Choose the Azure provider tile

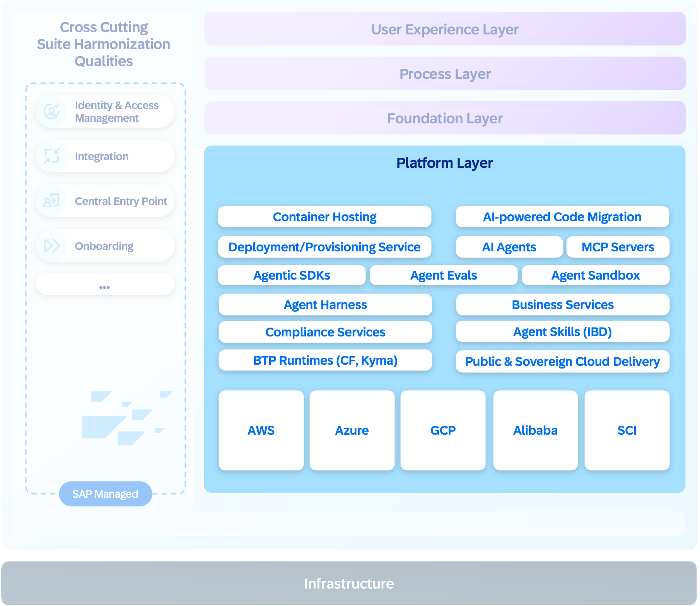[x=352, y=430]
